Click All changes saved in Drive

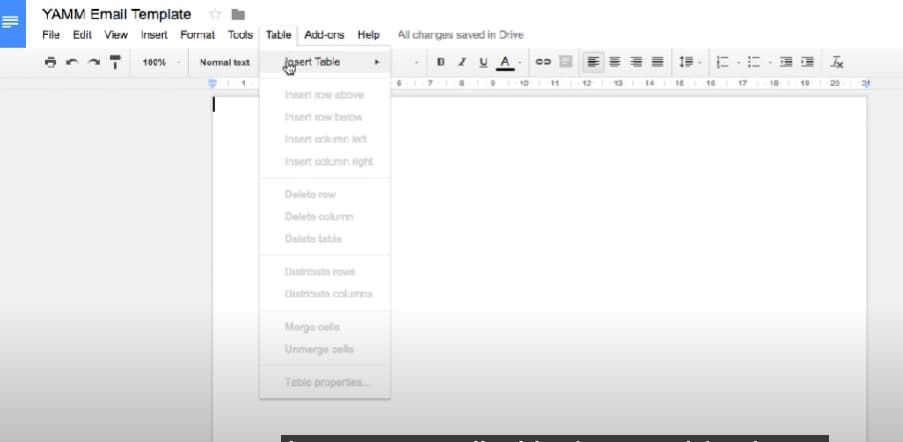pyautogui.click(x=461, y=35)
